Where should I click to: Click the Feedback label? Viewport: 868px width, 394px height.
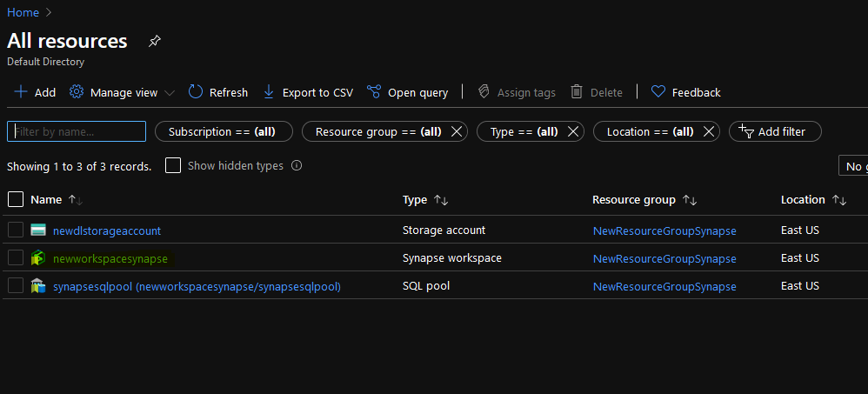tap(697, 92)
